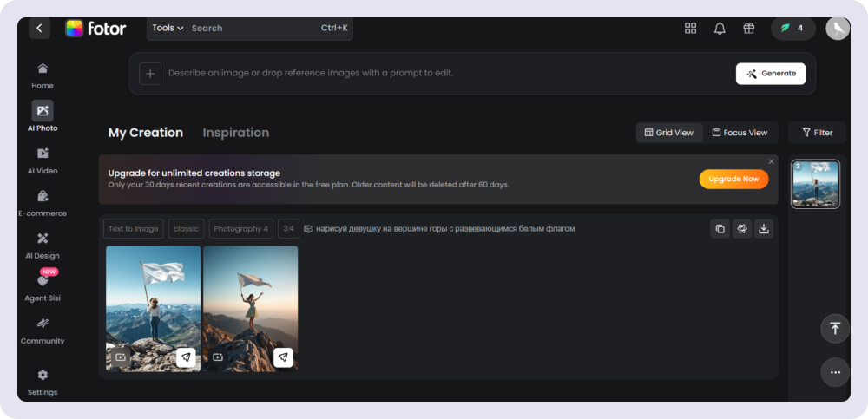The height and width of the screenshot is (419, 868).
Task: Expand the Tools dropdown in search bar
Action: pyautogui.click(x=168, y=28)
